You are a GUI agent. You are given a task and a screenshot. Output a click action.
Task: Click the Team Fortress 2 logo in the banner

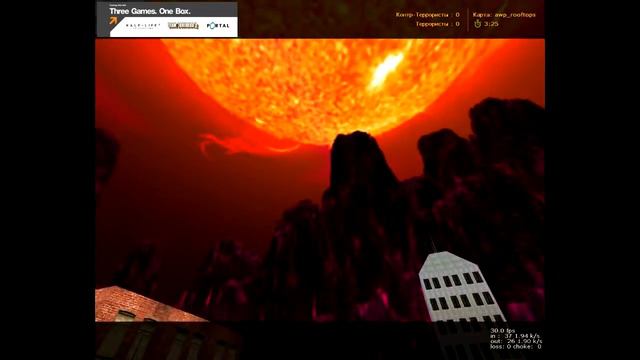click(183, 26)
